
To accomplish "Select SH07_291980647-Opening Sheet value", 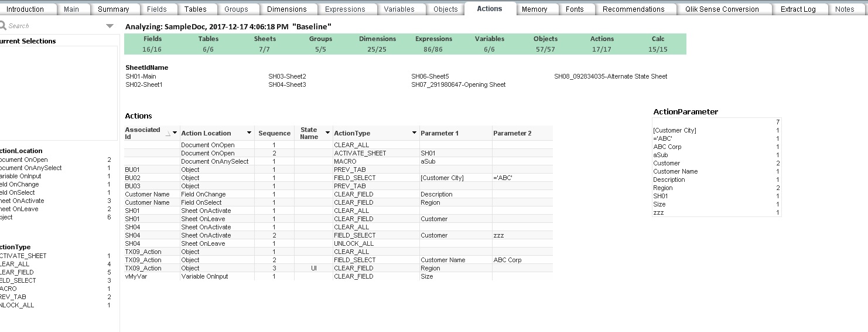I will pyautogui.click(x=459, y=84).
